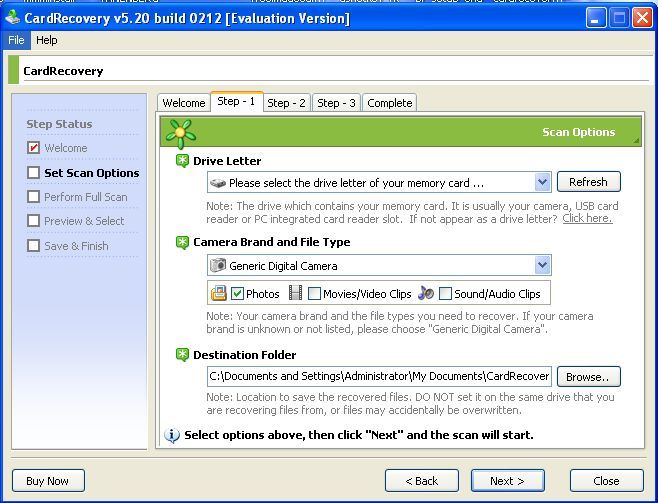Viewport: 658px width, 503px height.
Task: Click the 'Preview & Select' step label
Action: (84, 221)
